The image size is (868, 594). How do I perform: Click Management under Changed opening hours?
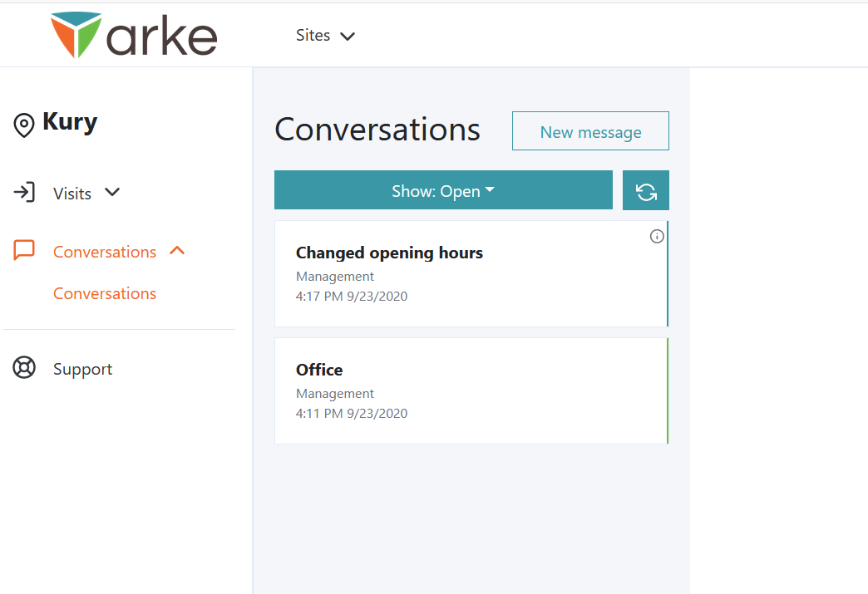(x=335, y=277)
